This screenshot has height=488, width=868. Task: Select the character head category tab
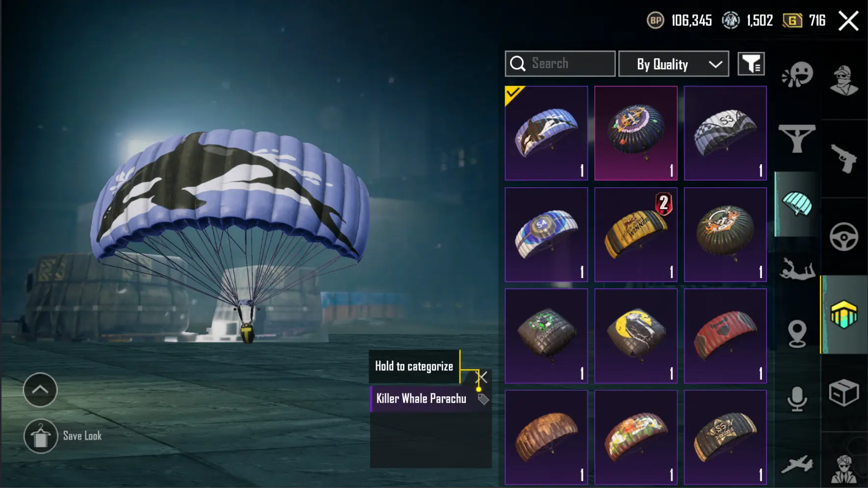843,80
